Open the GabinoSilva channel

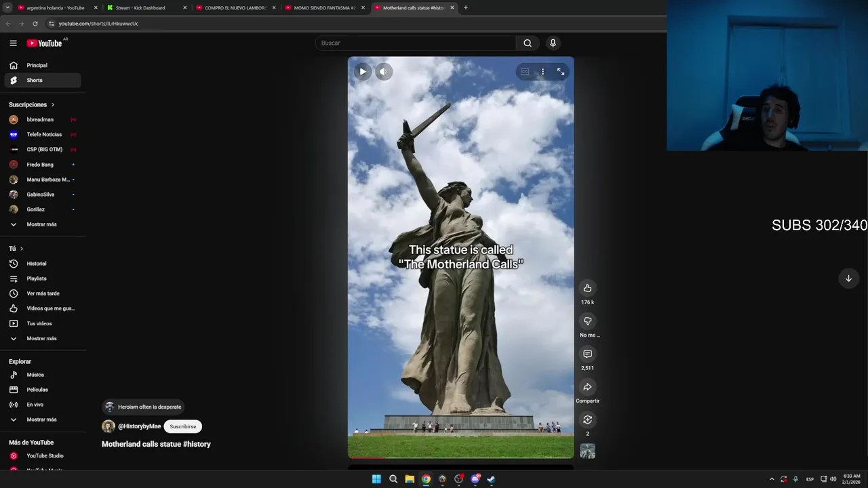pos(43,195)
